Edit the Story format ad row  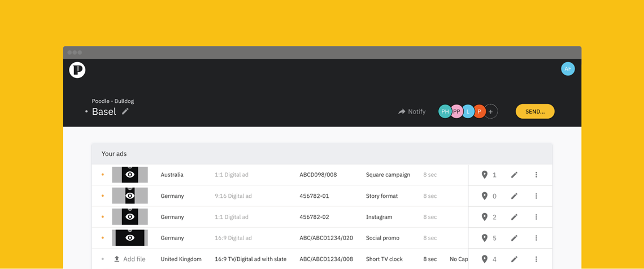[514, 196]
